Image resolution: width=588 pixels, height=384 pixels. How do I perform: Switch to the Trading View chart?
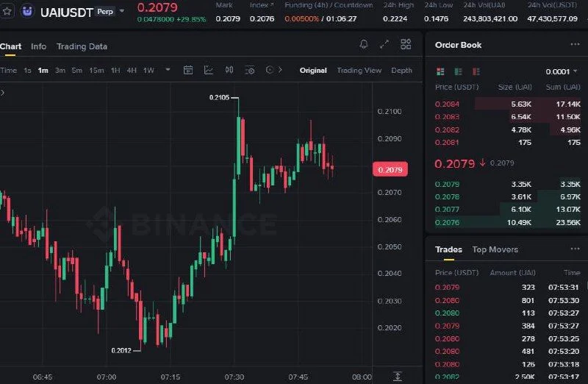(x=359, y=70)
